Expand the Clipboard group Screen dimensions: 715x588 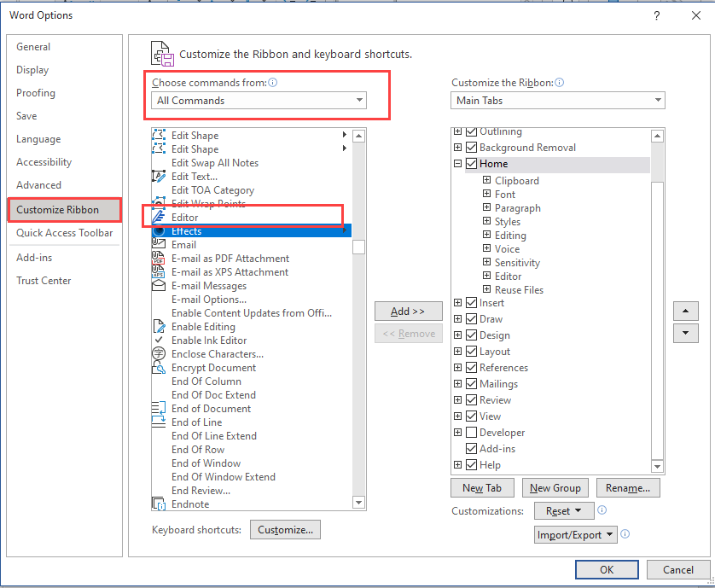click(486, 180)
